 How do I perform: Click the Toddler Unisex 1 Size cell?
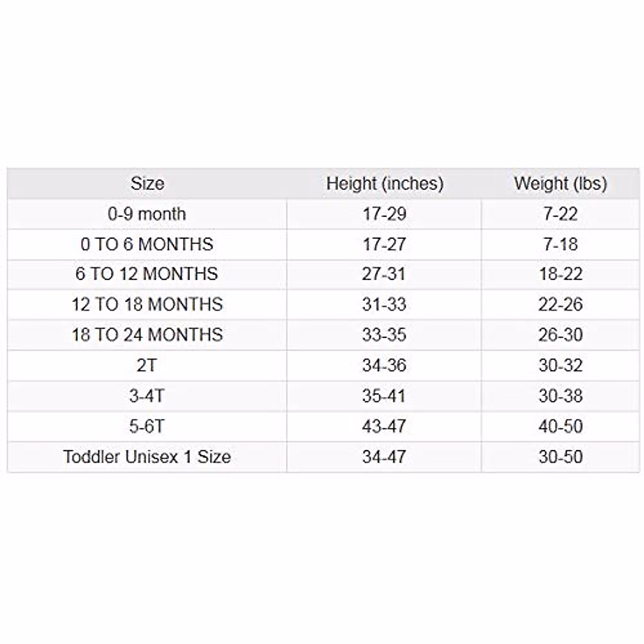(147, 457)
